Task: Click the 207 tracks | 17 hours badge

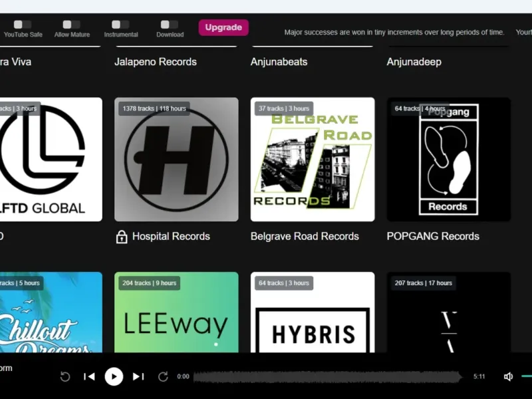Action: pyautogui.click(x=424, y=283)
